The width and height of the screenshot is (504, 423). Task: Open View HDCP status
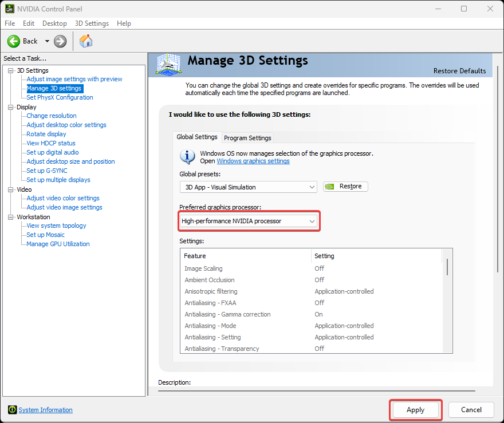[51, 143]
